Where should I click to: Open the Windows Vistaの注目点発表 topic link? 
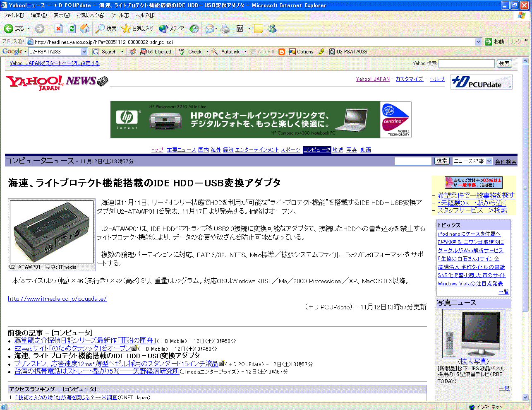click(470, 284)
